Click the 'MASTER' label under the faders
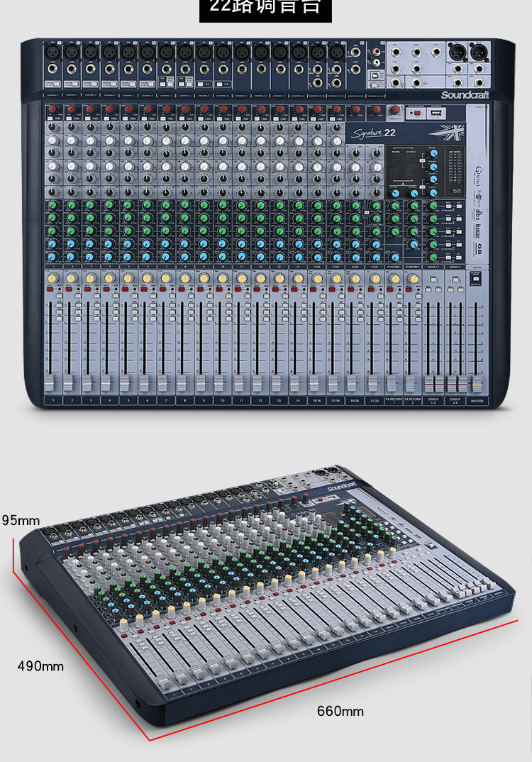 tap(477, 401)
